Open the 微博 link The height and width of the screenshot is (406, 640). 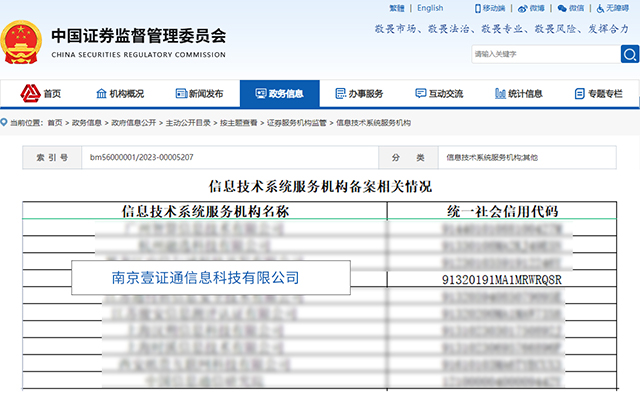[x=537, y=8]
